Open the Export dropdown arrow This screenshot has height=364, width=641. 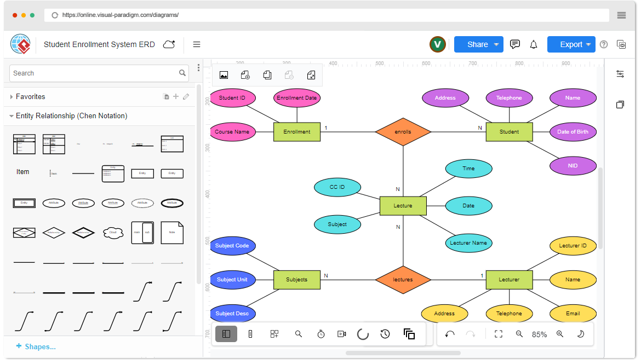(x=588, y=44)
